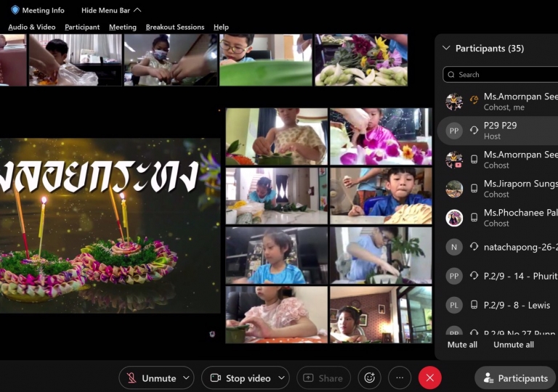Unmute the microphone

point(150,377)
